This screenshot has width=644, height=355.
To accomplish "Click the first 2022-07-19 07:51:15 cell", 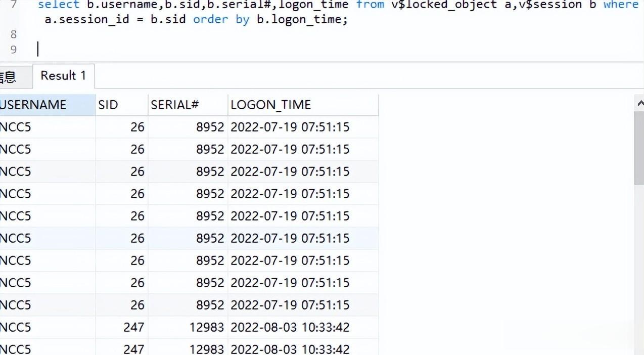I will pyautogui.click(x=303, y=127).
